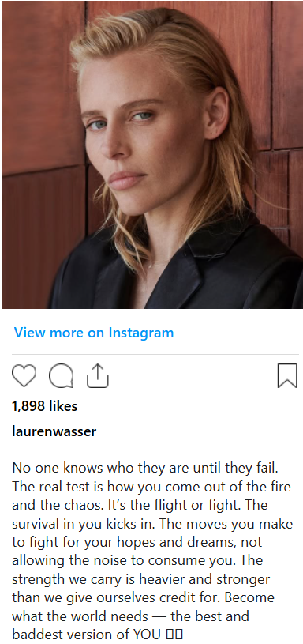The height and width of the screenshot is (644, 303).
Task: Click the caption phrase 'flight or fight'
Action: (189, 505)
